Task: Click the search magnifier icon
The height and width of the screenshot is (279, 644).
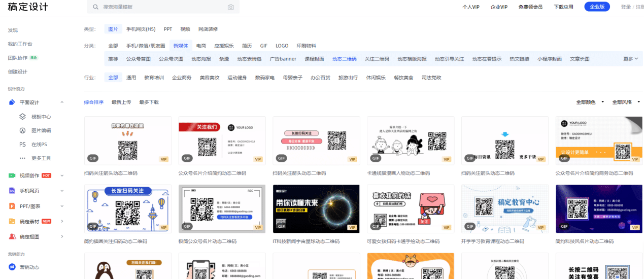Action: (95, 7)
